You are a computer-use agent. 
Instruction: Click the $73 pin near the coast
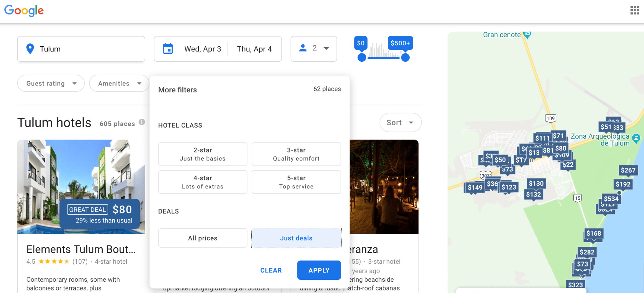click(x=582, y=264)
